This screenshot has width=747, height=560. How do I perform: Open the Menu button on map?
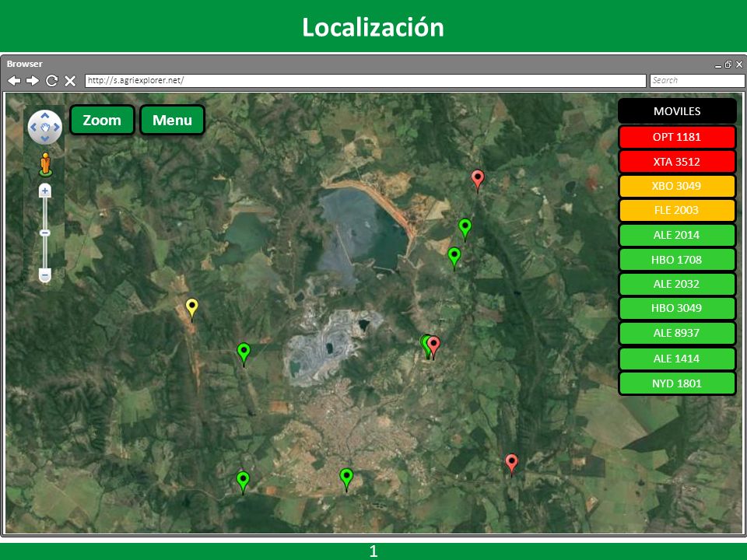click(173, 120)
